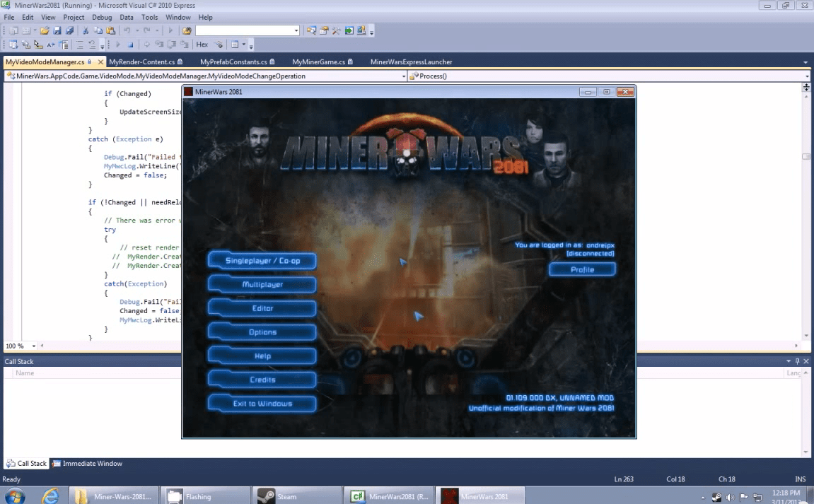
Task: Toggle Hex display button
Action: pos(202,45)
